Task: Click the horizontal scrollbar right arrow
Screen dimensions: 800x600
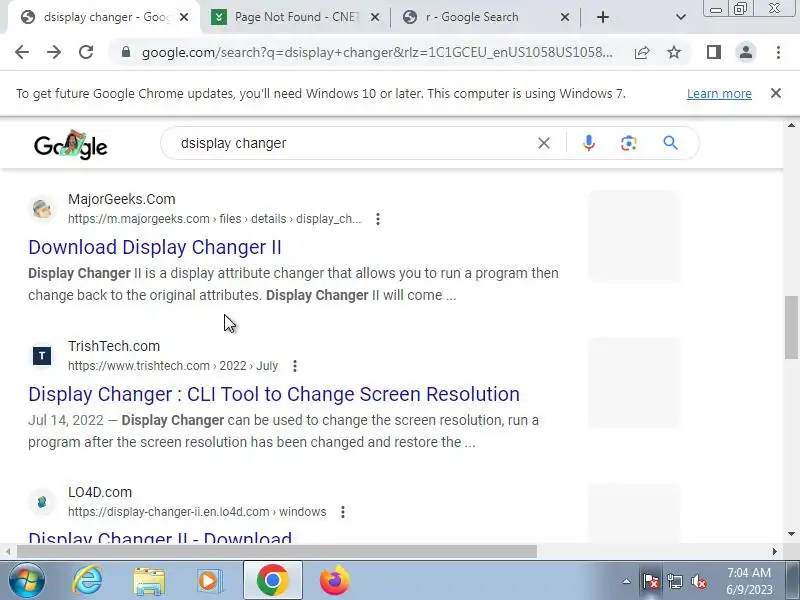Action: [774, 552]
